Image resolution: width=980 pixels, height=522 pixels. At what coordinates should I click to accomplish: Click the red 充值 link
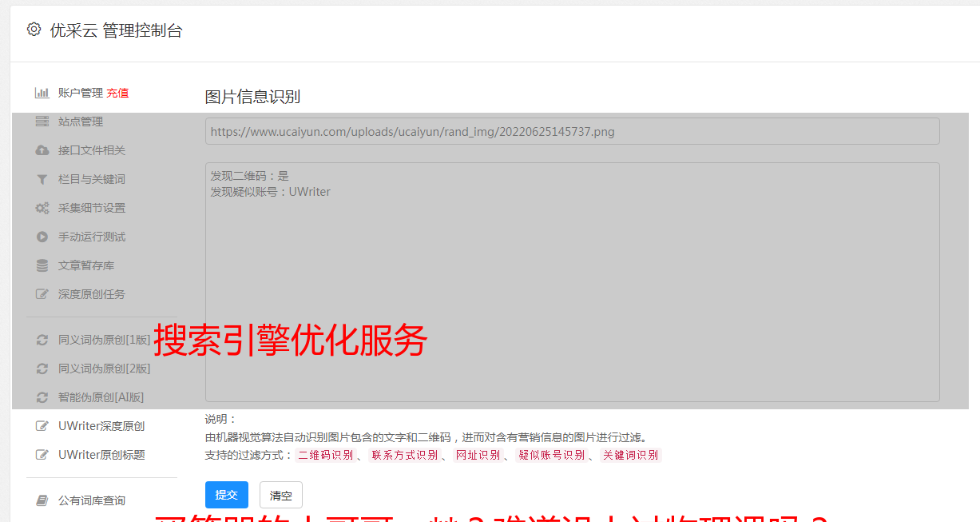point(117,93)
